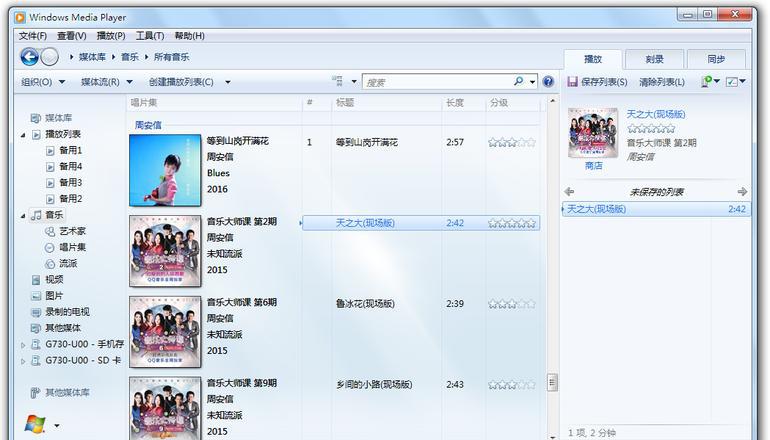The height and width of the screenshot is (440, 770).
Task: Collapse the 播放列表 tree node
Action: [x=23, y=135]
